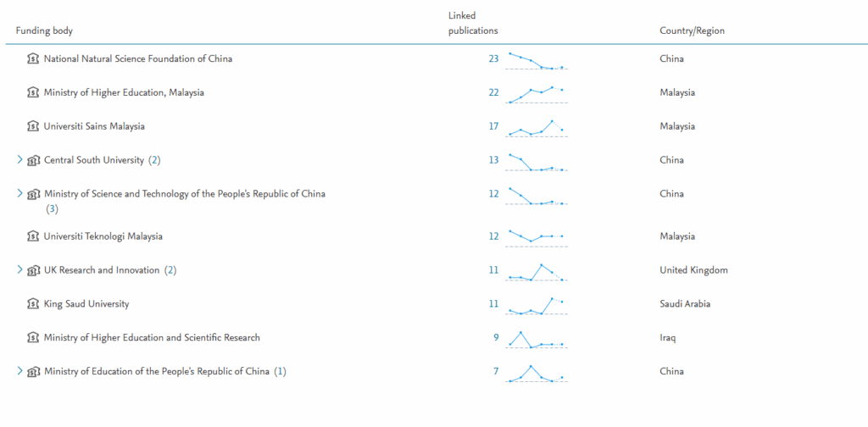
Task: Expand Ministry of Education of the People's Republic row
Action: coord(19,371)
